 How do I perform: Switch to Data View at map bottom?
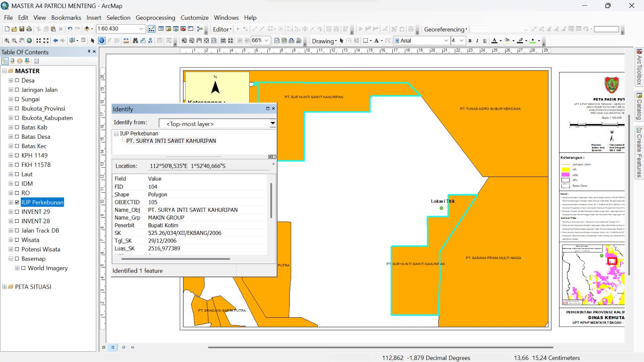[x=103, y=347]
